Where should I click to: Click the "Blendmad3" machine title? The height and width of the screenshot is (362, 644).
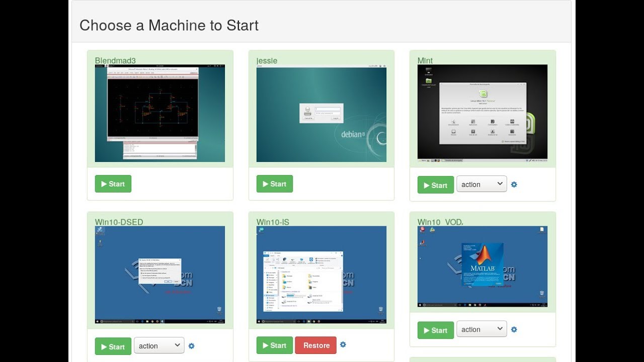pyautogui.click(x=115, y=61)
